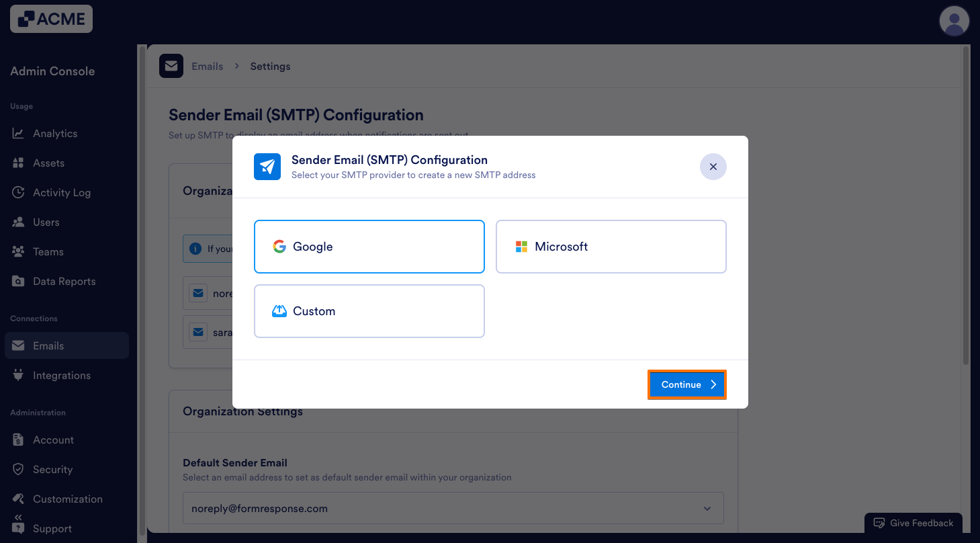Click the Emails breadcrumb link
Image resolution: width=980 pixels, height=543 pixels.
pyautogui.click(x=207, y=66)
